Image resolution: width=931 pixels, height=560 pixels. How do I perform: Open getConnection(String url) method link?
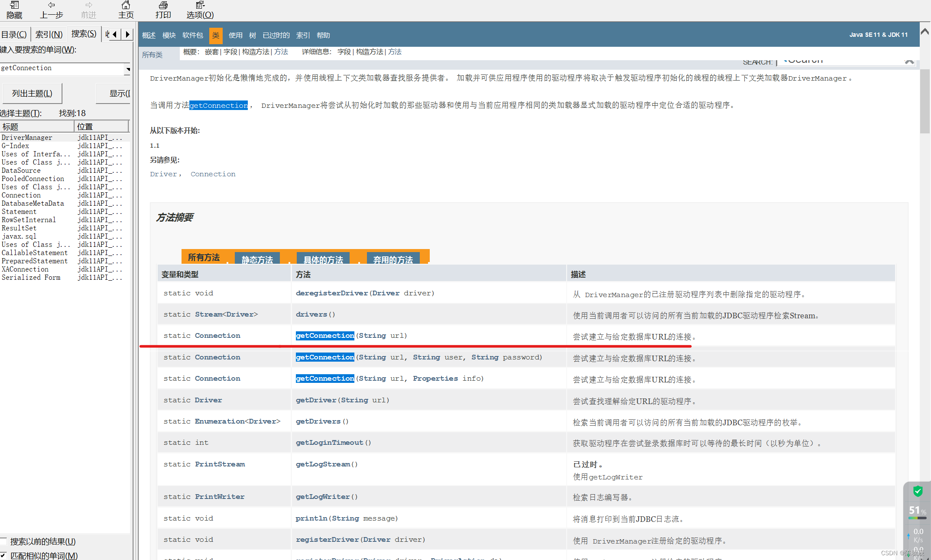[x=325, y=336]
